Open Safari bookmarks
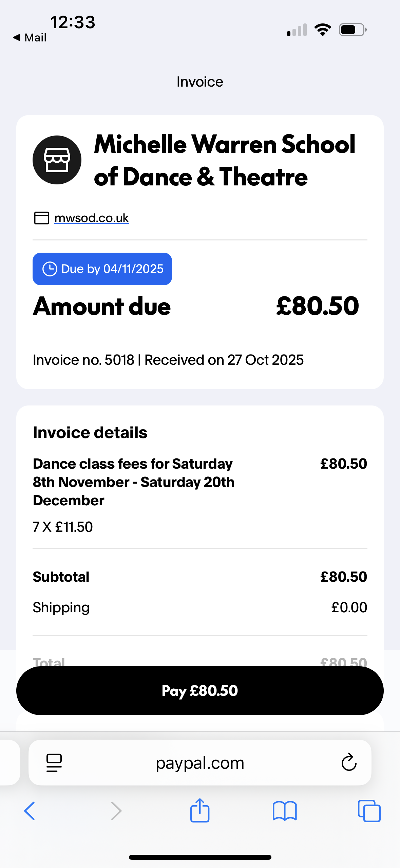 pyautogui.click(x=285, y=811)
